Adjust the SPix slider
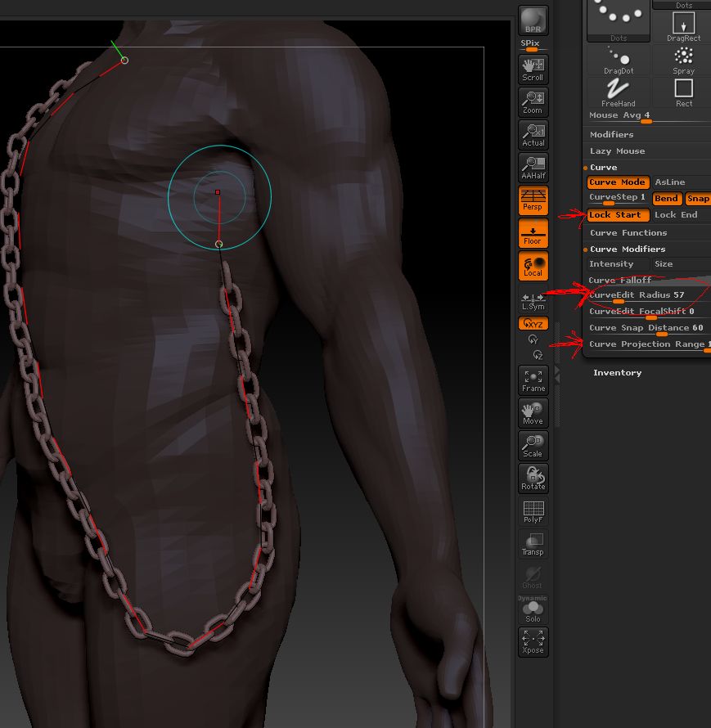The height and width of the screenshot is (728, 711). pyautogui.click(x=533, y=45)
